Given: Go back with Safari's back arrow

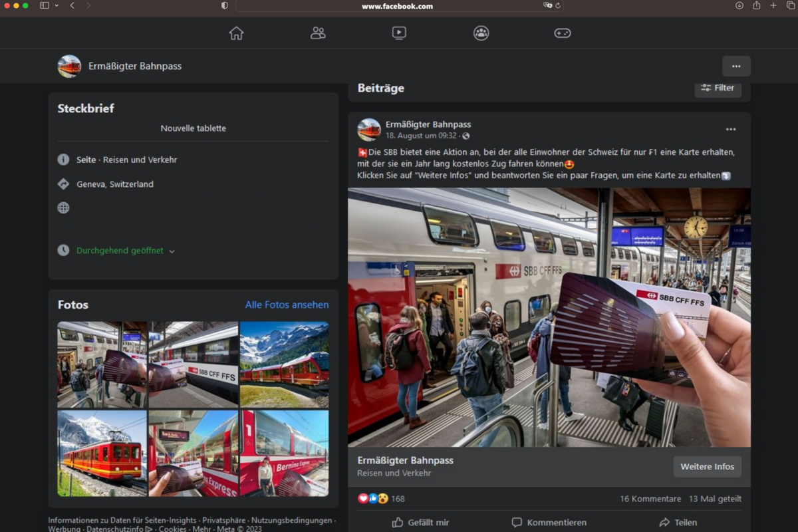Looking at the screenshot, I should (x=72, y=5).
